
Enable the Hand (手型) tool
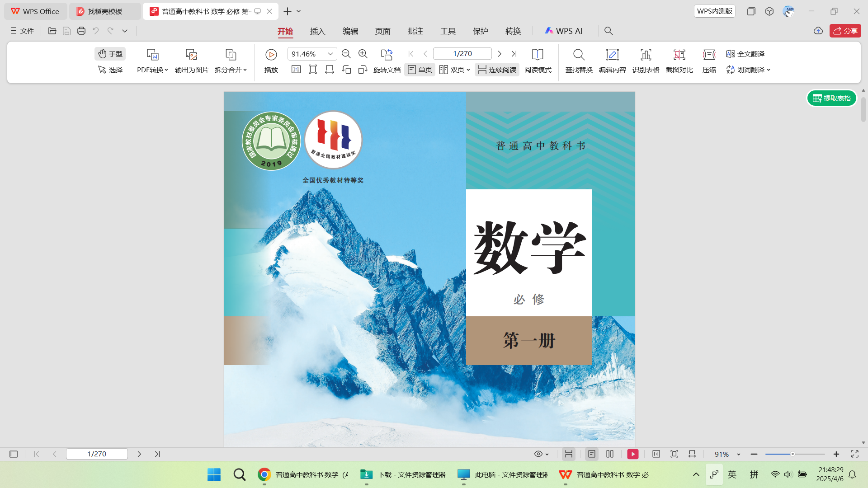[110, 54]
